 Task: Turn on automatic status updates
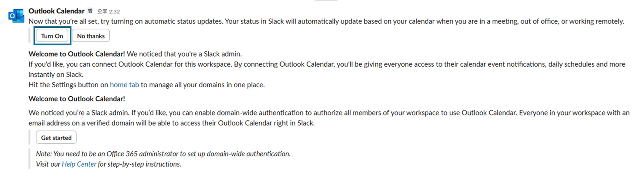pyautogui.click(x=52, y=36)
